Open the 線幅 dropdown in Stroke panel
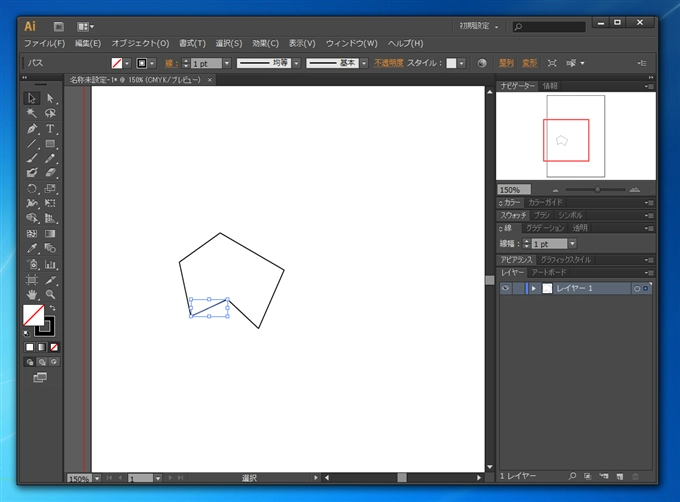Screen dimensions: 680x502 [x=572, y=244]
